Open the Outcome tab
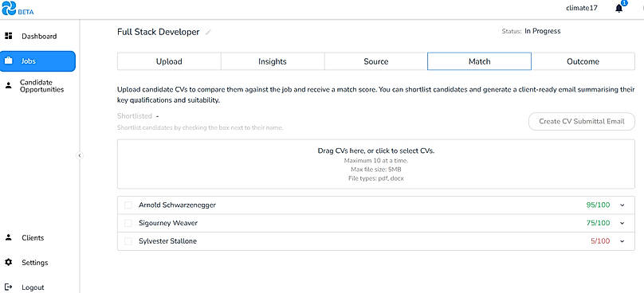 pyautogui.click(x=583, y=61)
